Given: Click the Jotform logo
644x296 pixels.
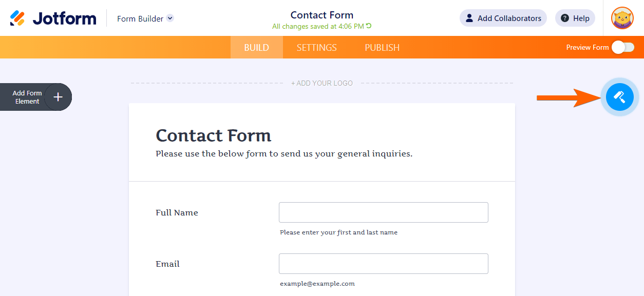Looking at the screenshot, I should coord(53,18).
